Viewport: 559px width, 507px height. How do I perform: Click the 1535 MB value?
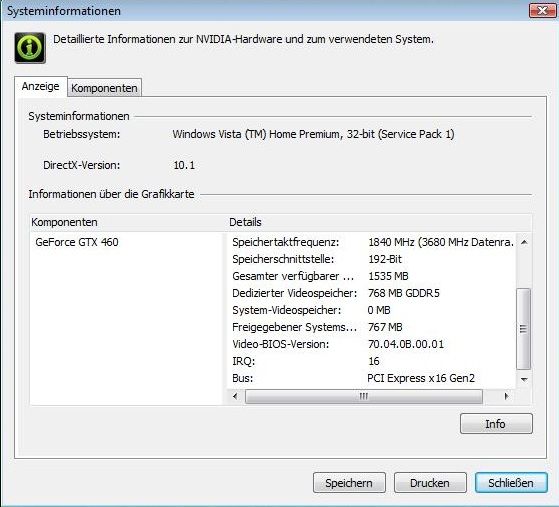[388, 276]
